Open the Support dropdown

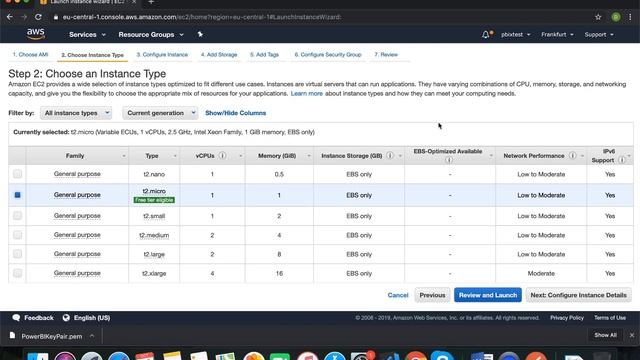pyautogui.click(x=599, y=35)
